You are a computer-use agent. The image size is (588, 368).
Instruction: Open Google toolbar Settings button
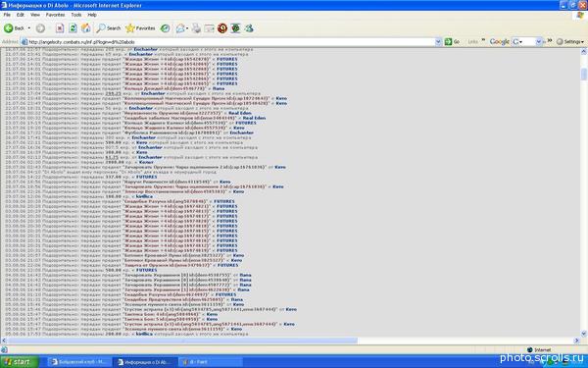coord(570,41)
